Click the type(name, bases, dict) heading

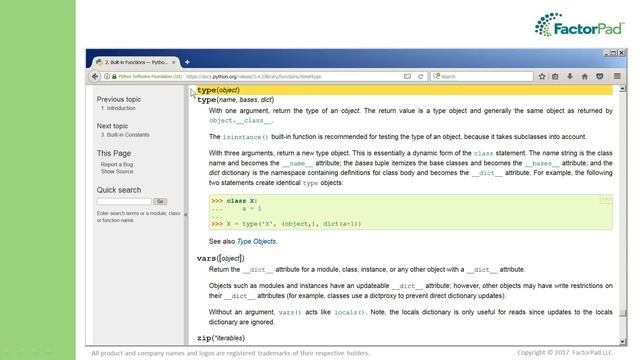pos(236,100)
